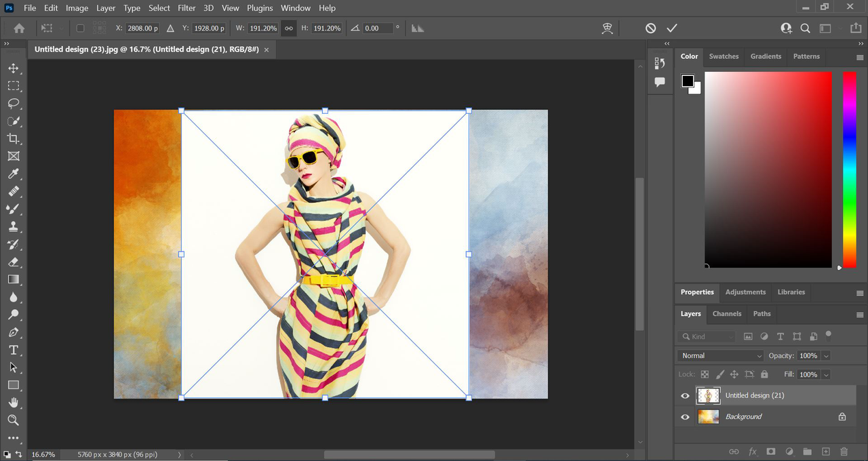Open the Opacity slider dropdown
The image size is (868, 461).
826,356
